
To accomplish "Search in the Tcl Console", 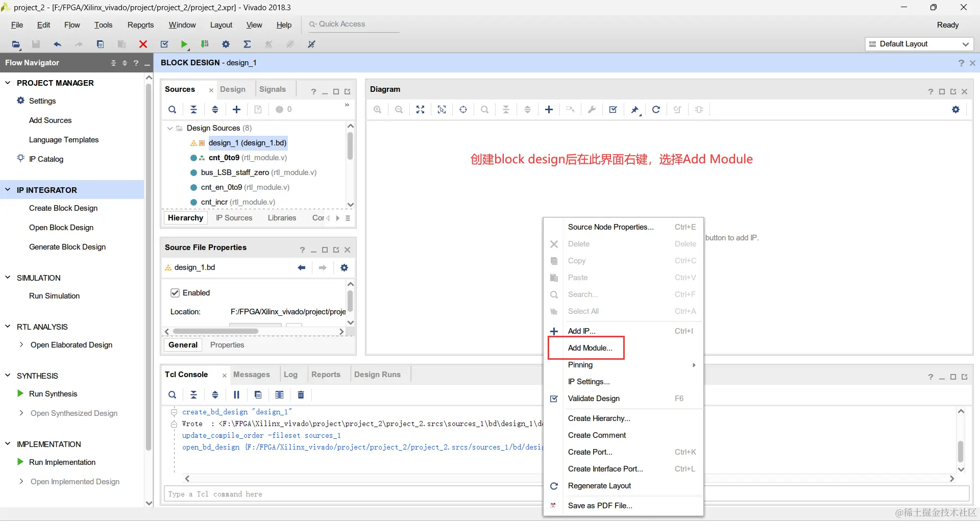I will (x=173, y=394).
